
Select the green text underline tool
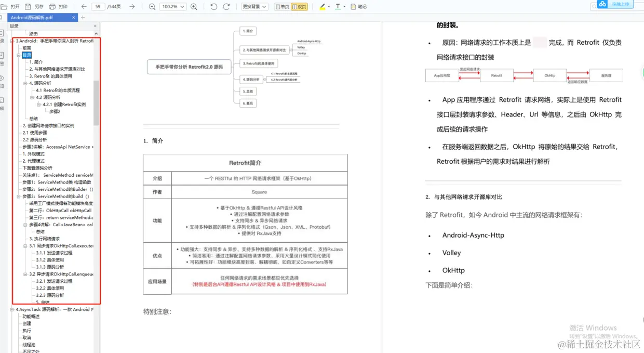tap(338, 7)
